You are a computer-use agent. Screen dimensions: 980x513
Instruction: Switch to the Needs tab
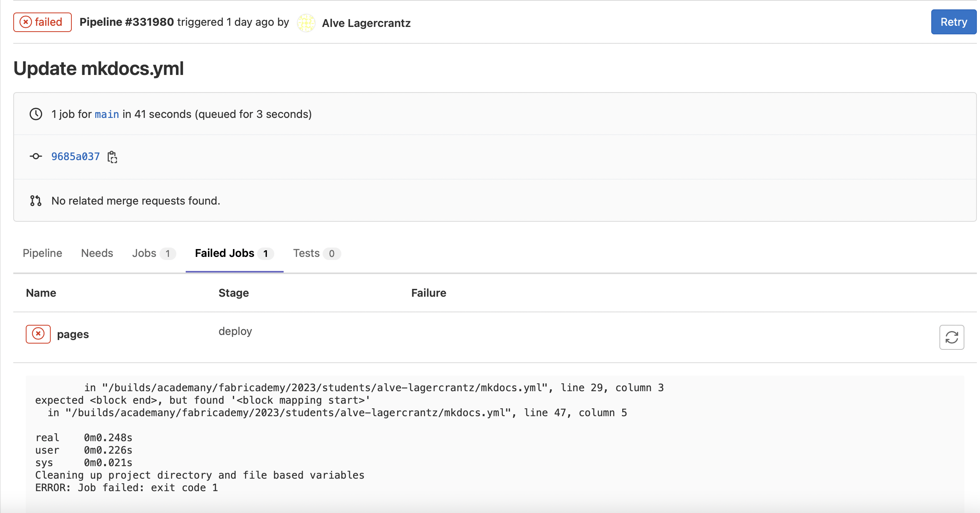[x=97, y=253]
